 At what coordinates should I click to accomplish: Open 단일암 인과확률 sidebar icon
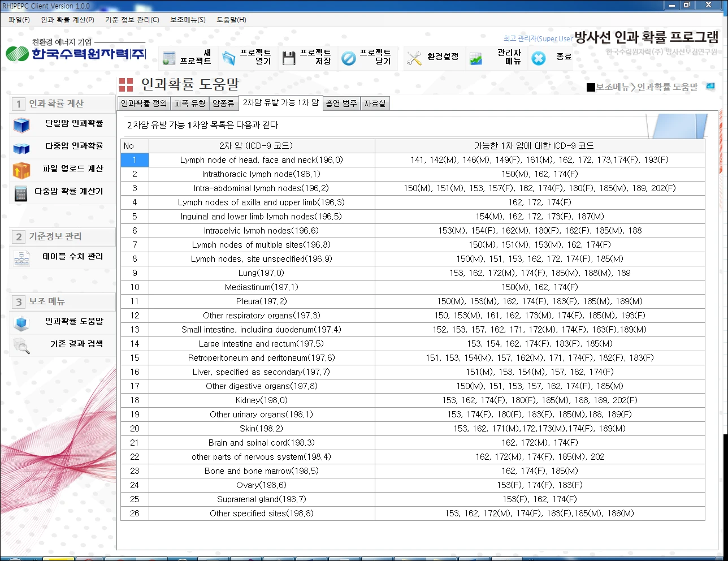click(x=21, y=124)
